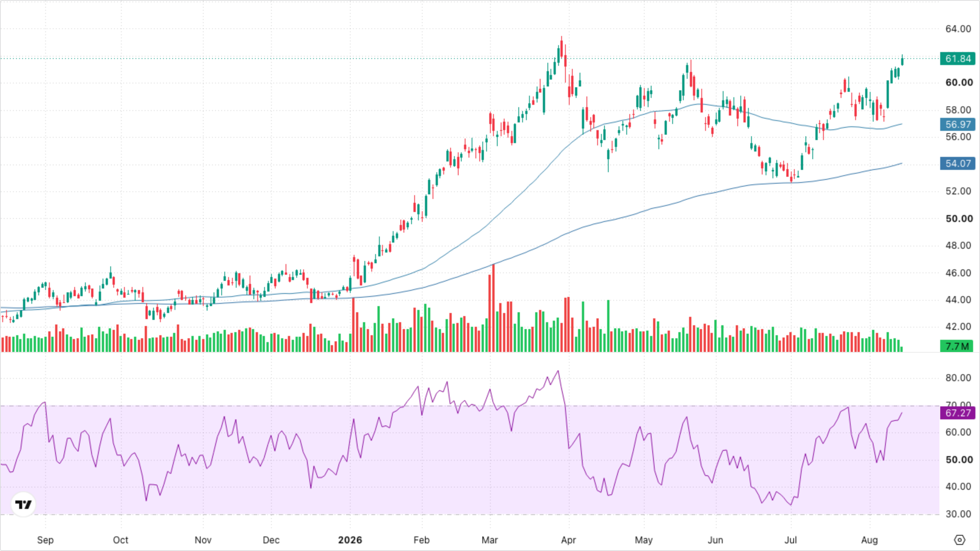This screenshot has height=551, width=980.
Task: Click the latest green candlestick at 61.84
Action: coord(902,60)
